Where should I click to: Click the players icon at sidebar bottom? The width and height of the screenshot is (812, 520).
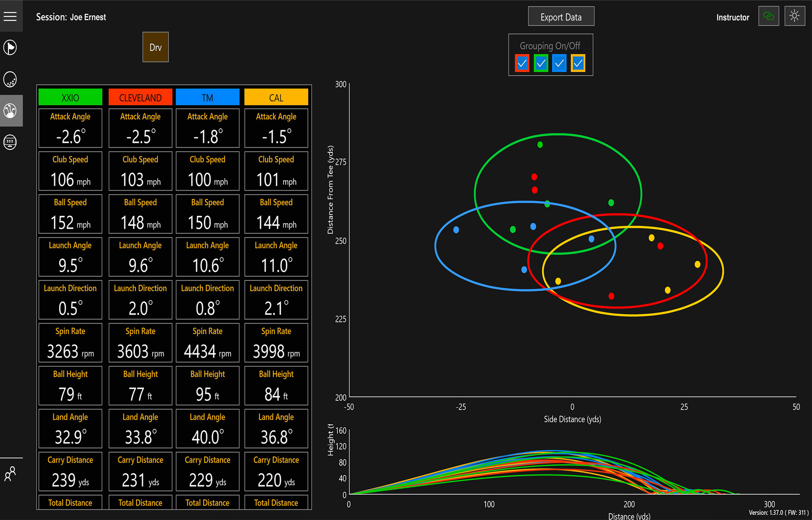10,474
